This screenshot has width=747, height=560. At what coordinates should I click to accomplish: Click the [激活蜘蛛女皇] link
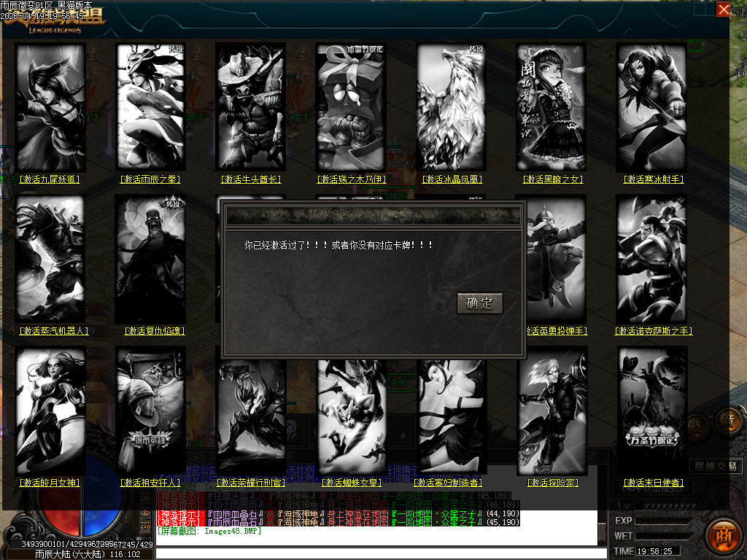tap(350, 481)
